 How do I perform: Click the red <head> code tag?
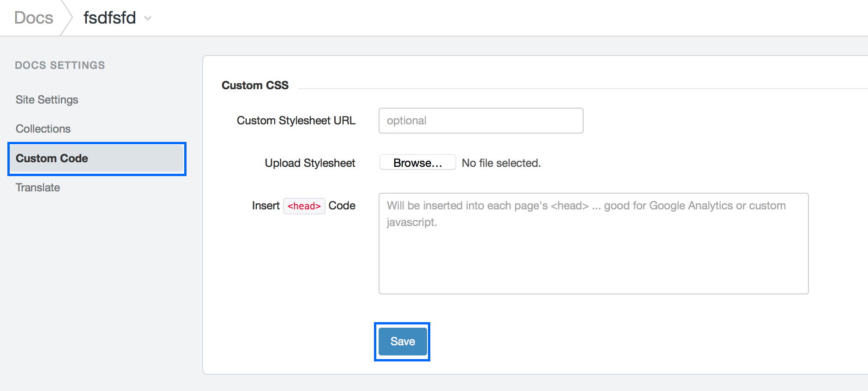coord(304,206)
